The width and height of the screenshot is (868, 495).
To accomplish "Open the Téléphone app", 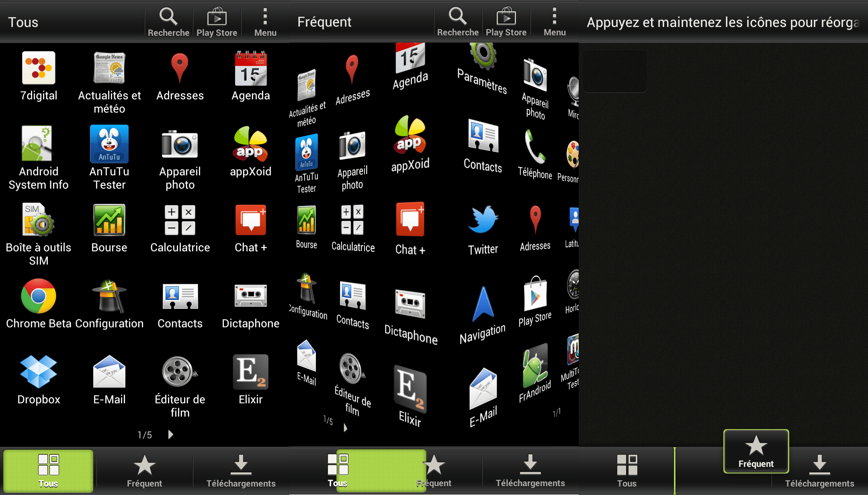I will pyautogui.click(x=535, y=155).
